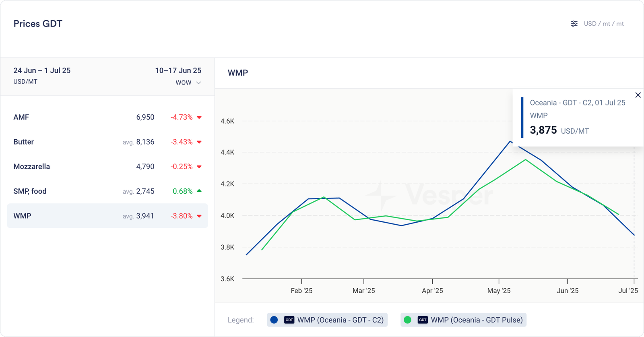Viewport: 644px width, 337px height.
Task: Select the Mozzarella price row
Action: pyautogui.click(x=107, y=166)
